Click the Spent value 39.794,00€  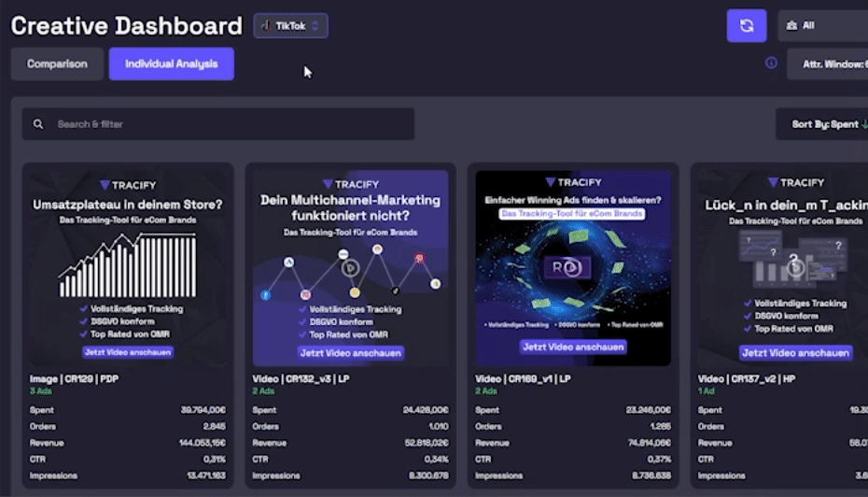(x=203, y=410)
